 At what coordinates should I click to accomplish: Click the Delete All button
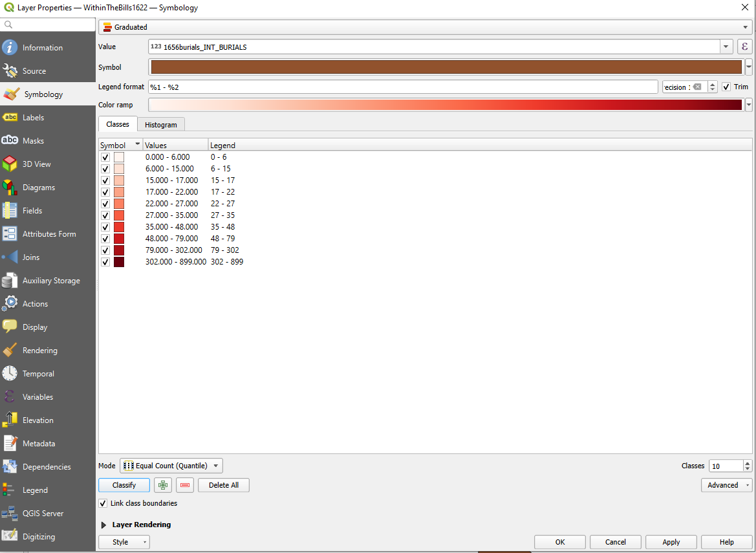tap(223, 485)
